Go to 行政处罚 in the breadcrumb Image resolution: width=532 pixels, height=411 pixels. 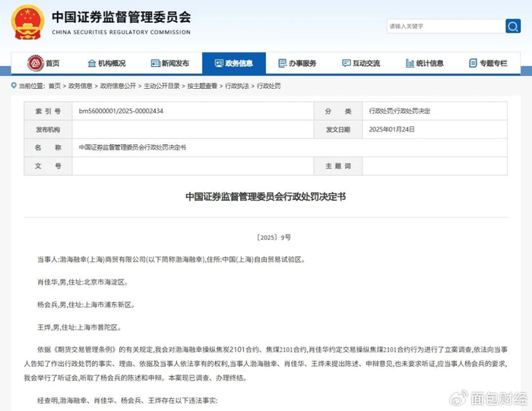269,86
